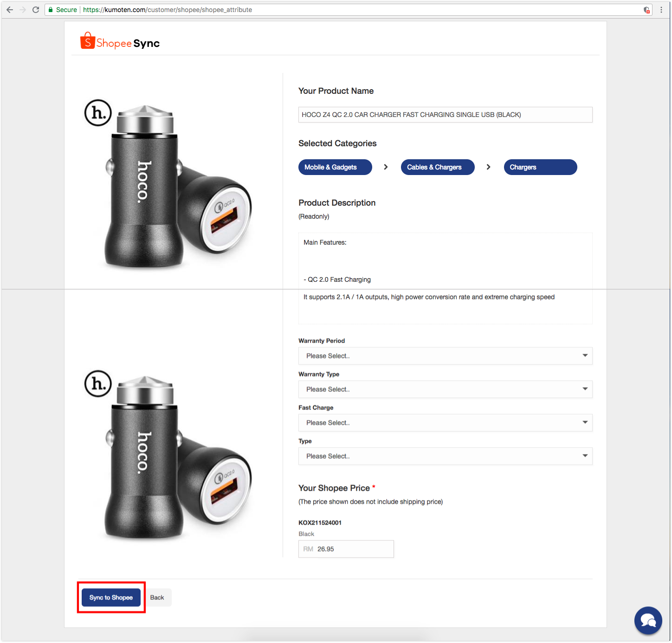The image size is (672, 643).
Task: Select the Mobile & Gadgets category
Action: (335, 167)
